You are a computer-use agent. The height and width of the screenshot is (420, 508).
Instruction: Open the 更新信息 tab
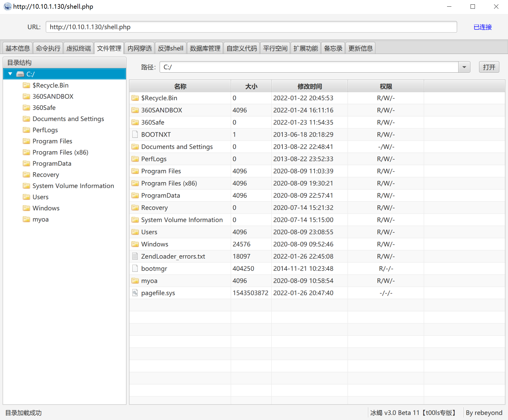point(361,48)
